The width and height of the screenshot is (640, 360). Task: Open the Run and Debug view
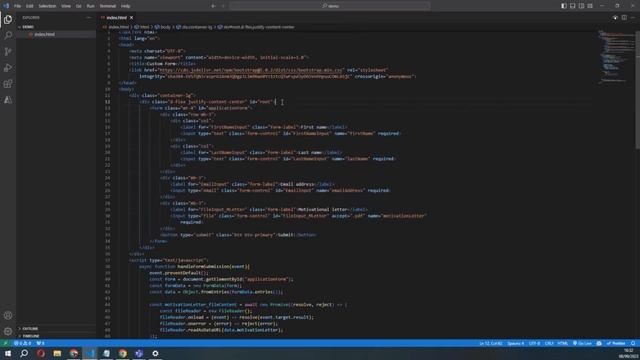click(8, 68)
